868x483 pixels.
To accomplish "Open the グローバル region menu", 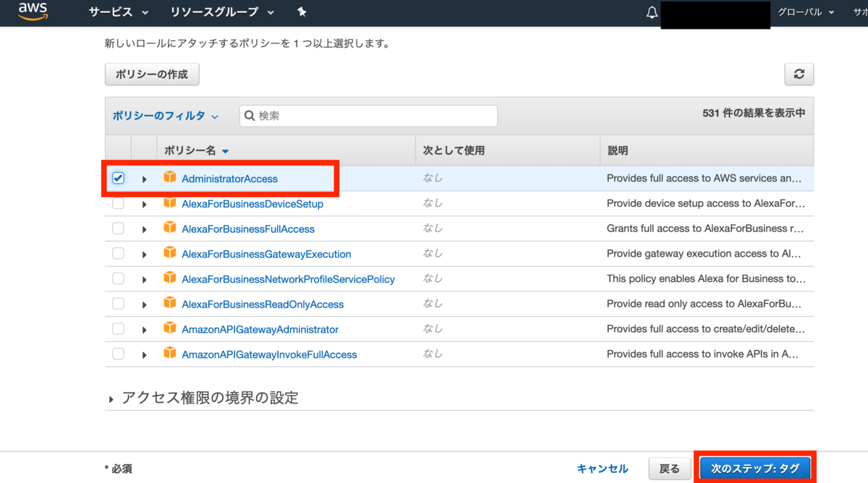I will pyautogui.click(x=806, y=12).
